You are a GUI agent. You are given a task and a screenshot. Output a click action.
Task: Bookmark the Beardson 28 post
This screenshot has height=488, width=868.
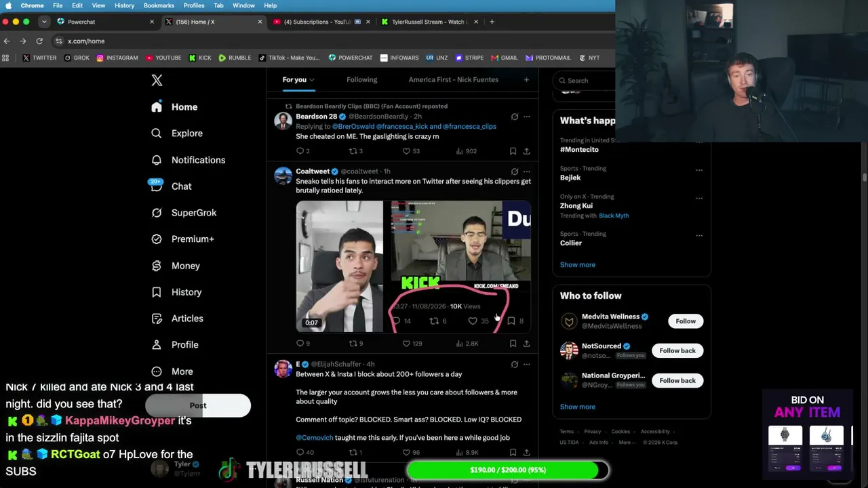513,151
